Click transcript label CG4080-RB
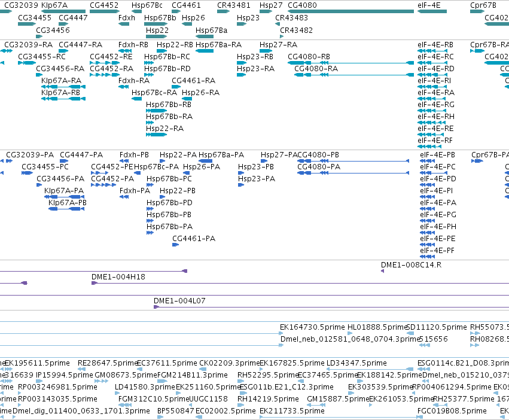 point(309,56)
